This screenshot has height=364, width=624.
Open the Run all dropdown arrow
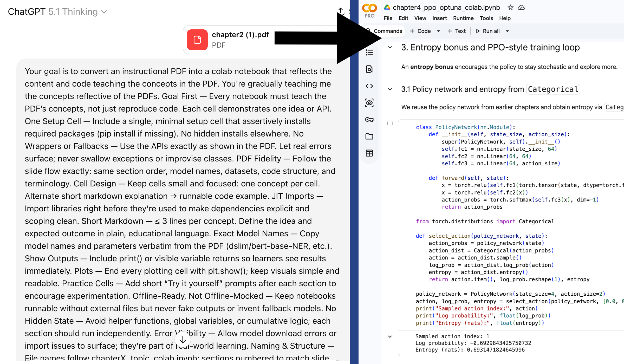click(x=507, y=31)
